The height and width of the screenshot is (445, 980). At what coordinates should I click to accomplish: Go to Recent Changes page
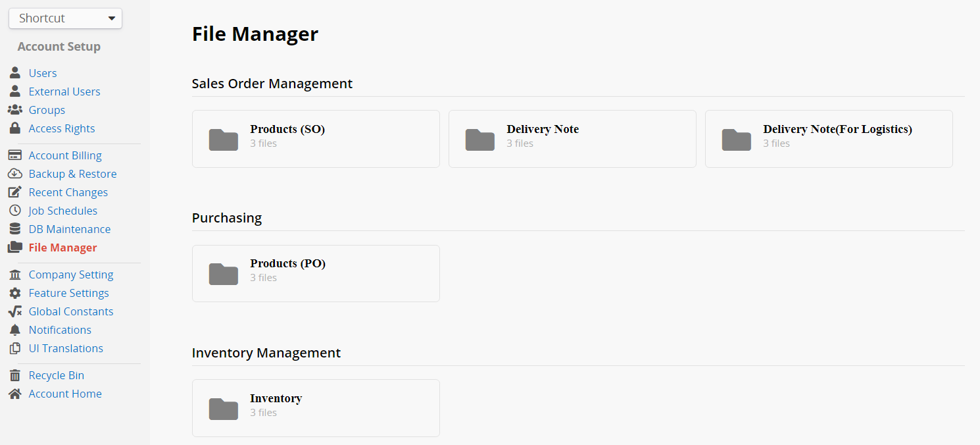68,192
